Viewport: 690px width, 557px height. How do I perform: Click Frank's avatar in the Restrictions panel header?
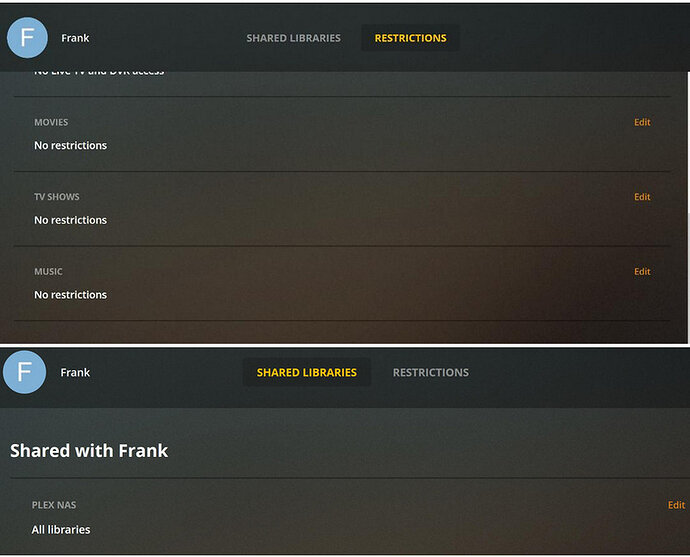(x=27, y=38)
